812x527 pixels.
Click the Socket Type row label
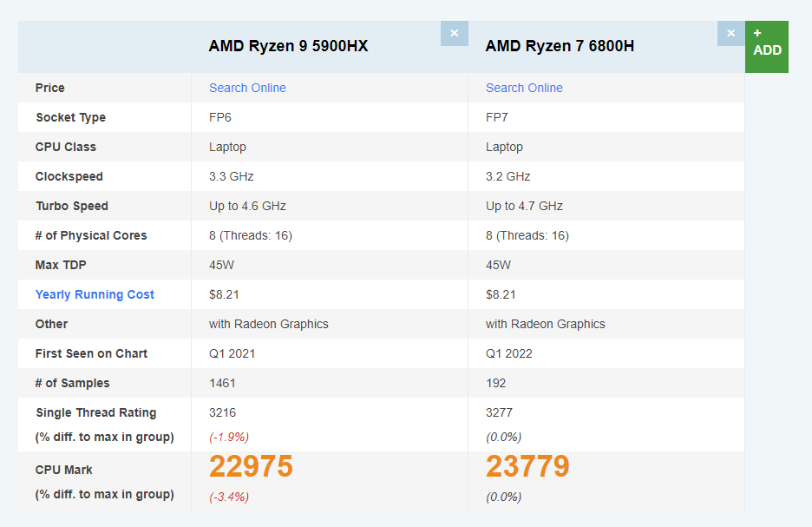(71, 117)
